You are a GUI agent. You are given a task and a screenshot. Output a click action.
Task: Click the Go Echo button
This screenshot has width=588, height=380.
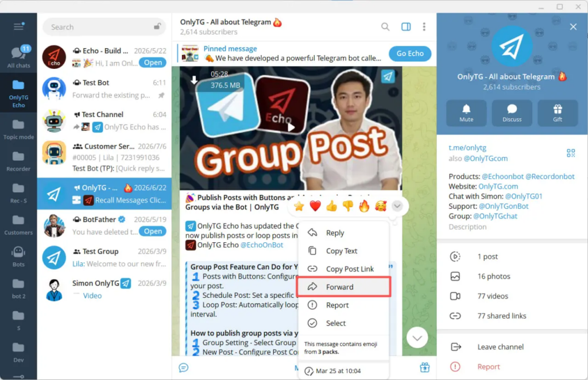410,53
